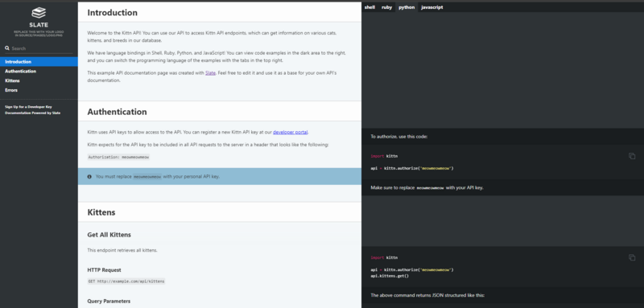Select the python language tab
This screenshot has width=644, height=308.
point(407,7)
